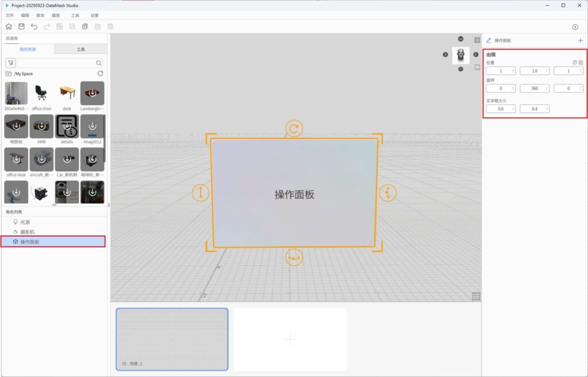Select 光源 in the role list
The height and width of the screenshot is (377, 588).
[x=25, y=222]
